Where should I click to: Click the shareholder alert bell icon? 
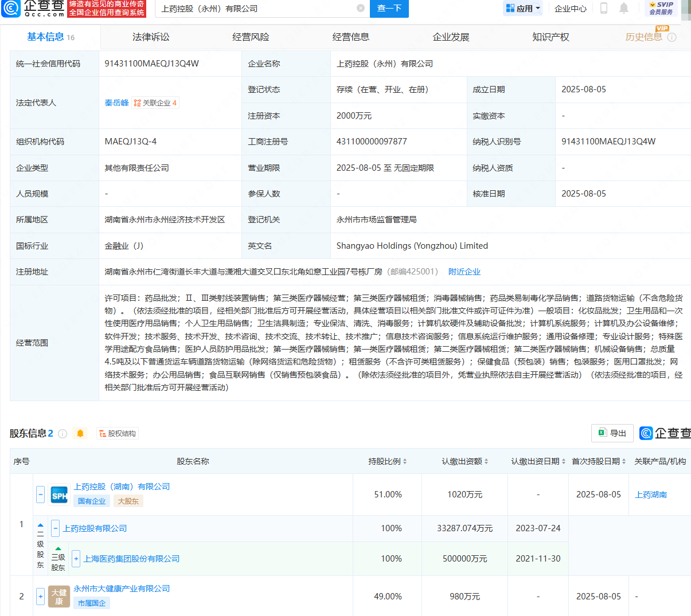coord(80,434)
